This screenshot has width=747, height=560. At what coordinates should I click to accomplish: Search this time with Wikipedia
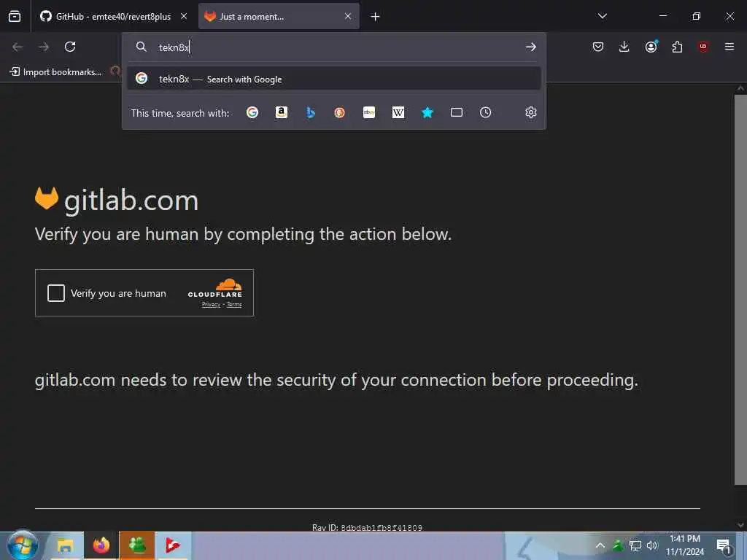coord(398,112)
